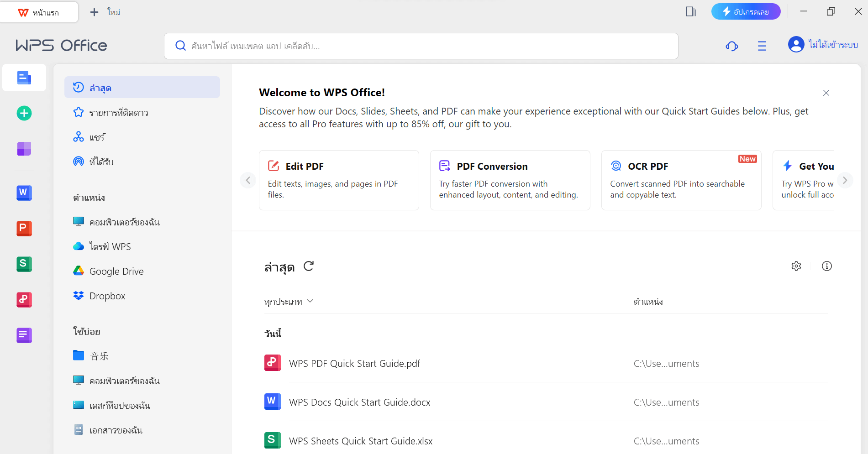Screen dimensions: 868x454
Task: Open a new tab with the plus button
Action: coord(94,12)
